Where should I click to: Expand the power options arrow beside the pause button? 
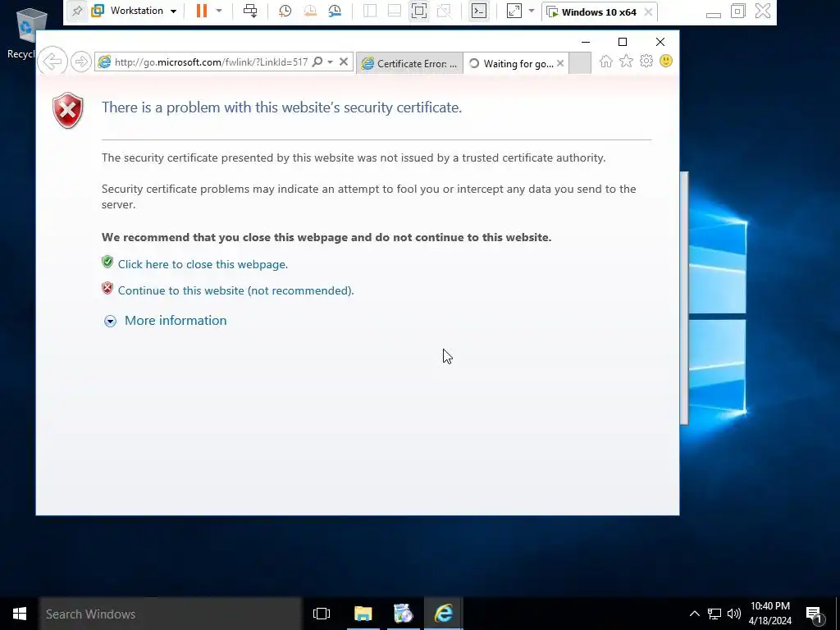218,11
